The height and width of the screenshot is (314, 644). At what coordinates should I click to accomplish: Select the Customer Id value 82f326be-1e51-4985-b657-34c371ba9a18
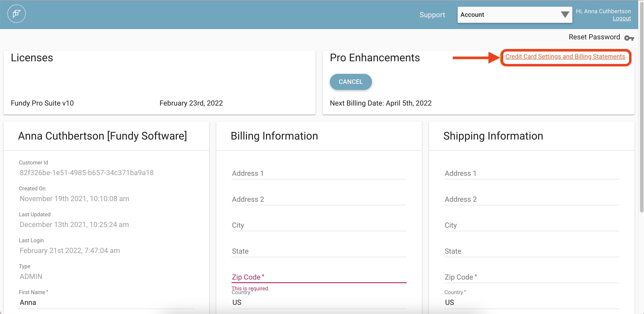click(x=86, y=173)
